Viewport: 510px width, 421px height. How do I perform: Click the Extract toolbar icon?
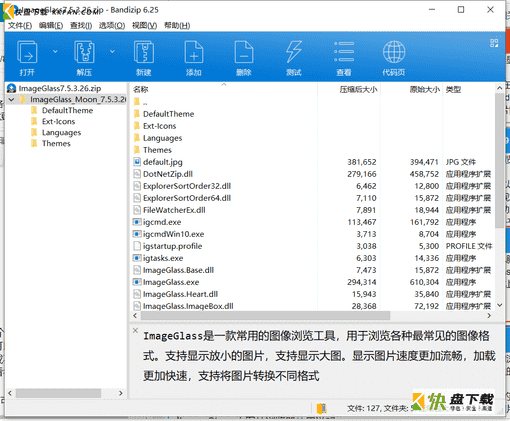click(84, 52)
